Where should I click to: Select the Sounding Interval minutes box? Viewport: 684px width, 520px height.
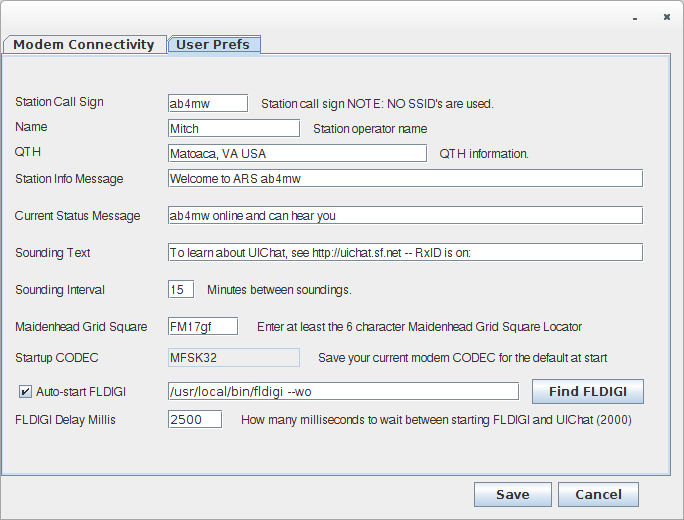[181, 289]
